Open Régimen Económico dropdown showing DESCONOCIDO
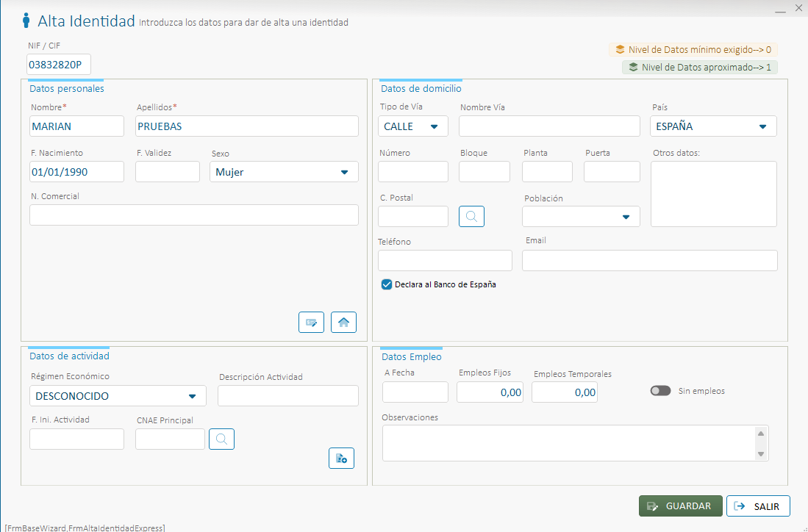This screenshot has height=532, width=808. point(118,396)
